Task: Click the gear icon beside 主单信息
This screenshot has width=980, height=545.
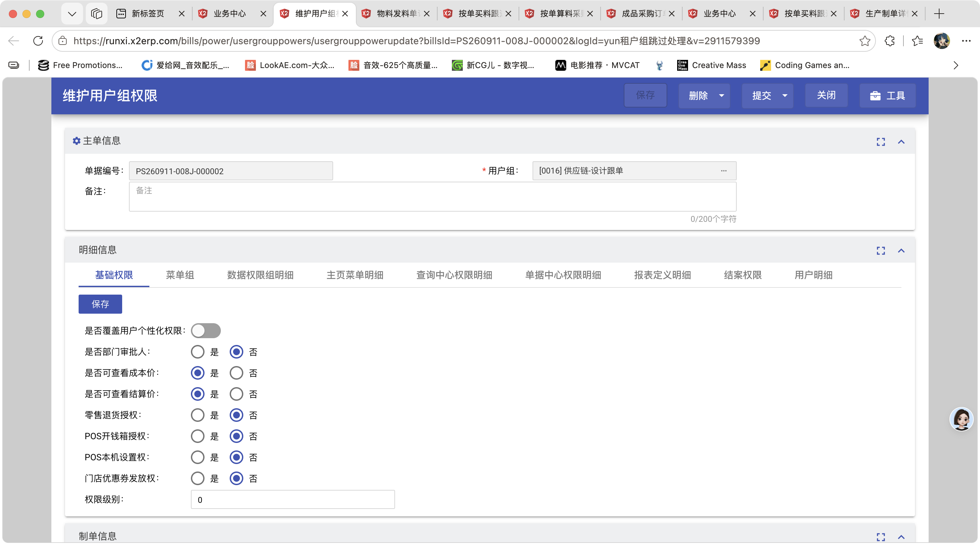Action: [77, 141]
